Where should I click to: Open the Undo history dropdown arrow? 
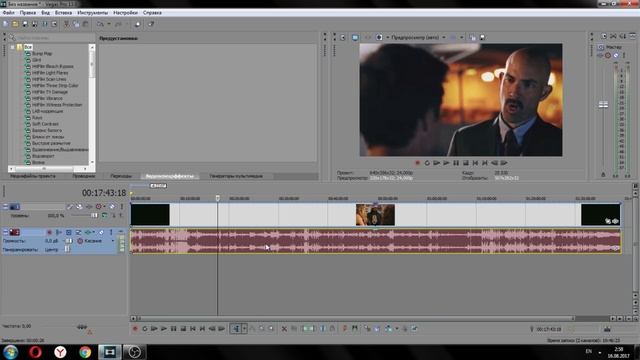click(109, 24)
